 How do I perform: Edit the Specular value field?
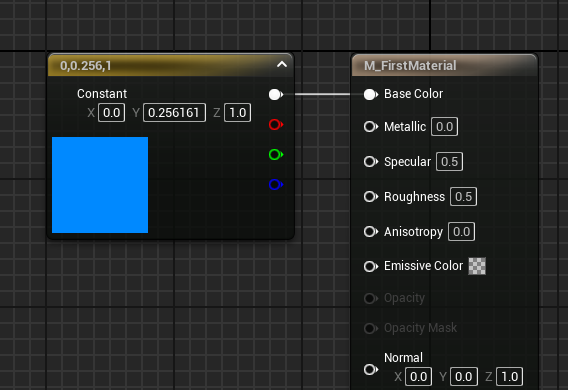450,162
